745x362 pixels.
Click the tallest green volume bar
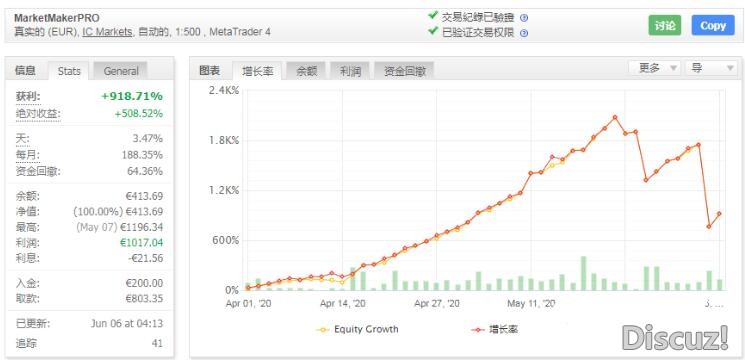(x=584, y=273)
